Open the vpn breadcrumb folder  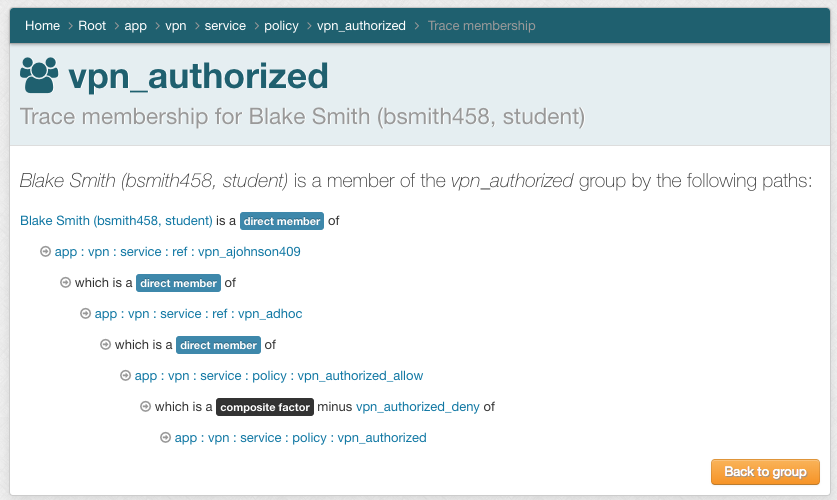[175, 26]
